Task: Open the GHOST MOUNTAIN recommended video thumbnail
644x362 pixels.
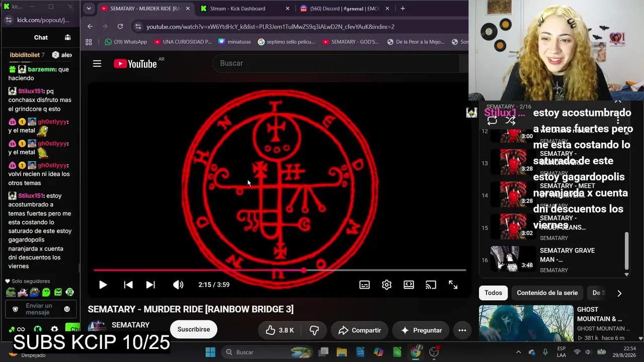Action: [x=526, y=323]
